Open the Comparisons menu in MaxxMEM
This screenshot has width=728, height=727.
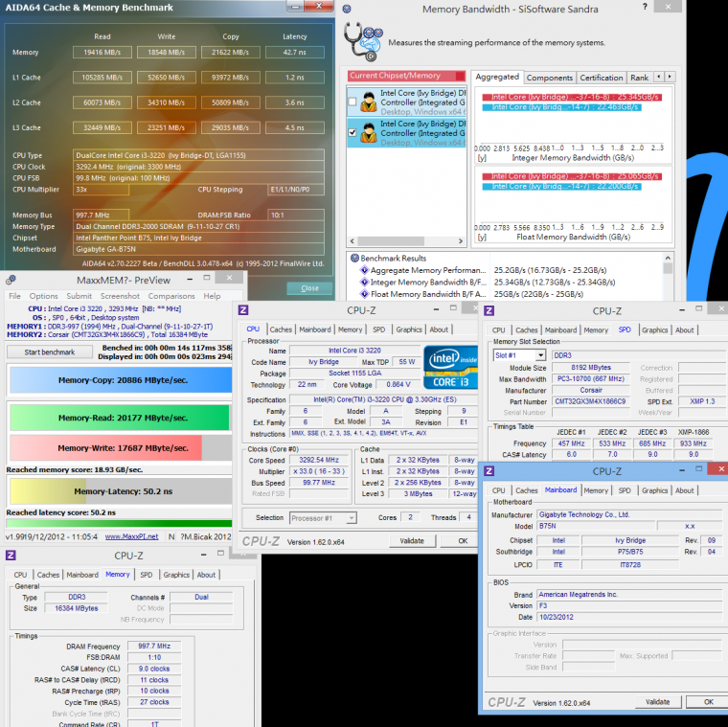tap(171, 296)
